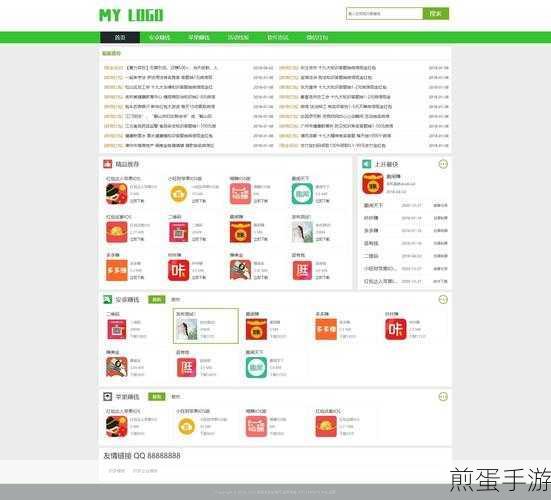The image size is (551, 500).
Task: Open the hand-holding-cash app icon in 精品推荐
Action: point(240,270)
